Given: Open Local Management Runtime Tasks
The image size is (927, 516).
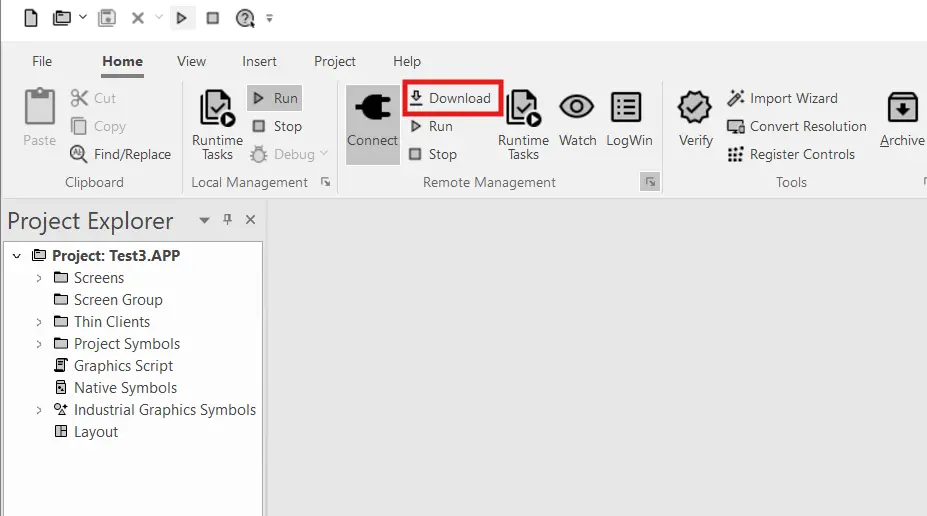Looking at the screenshot, I should pyautogui.click(x=217, y=109).
